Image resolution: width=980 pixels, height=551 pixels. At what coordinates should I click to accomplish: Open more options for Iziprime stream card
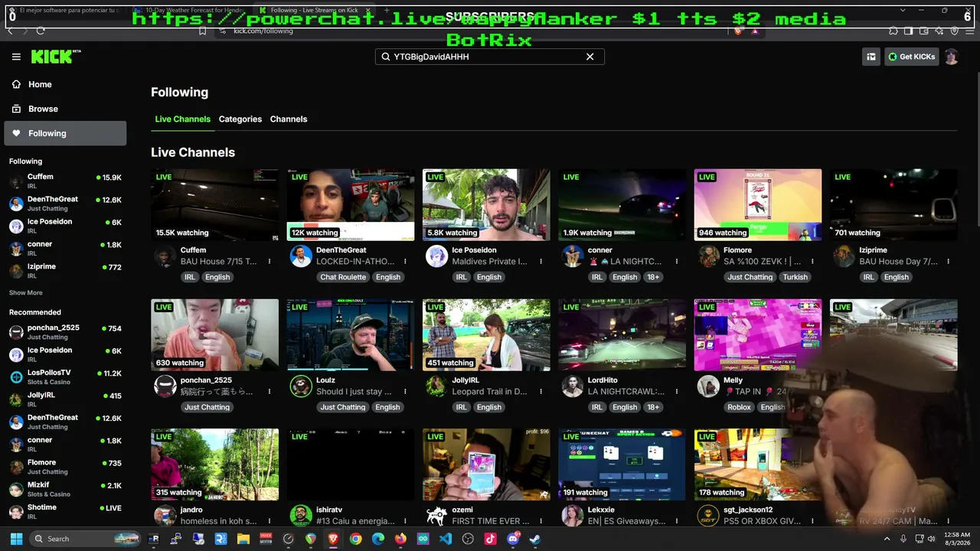[948, 262]
